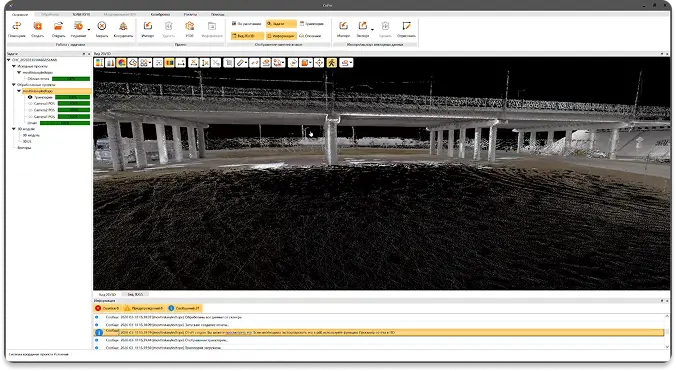
Task: Open the Недавние recent tasks dropdown arrow
Action: coord(89,29)
